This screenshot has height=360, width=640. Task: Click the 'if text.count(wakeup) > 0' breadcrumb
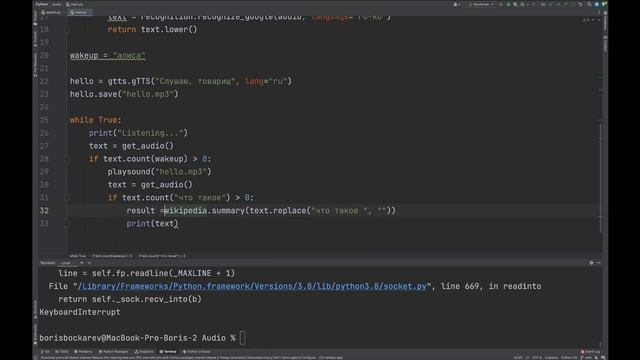point(112,256)
